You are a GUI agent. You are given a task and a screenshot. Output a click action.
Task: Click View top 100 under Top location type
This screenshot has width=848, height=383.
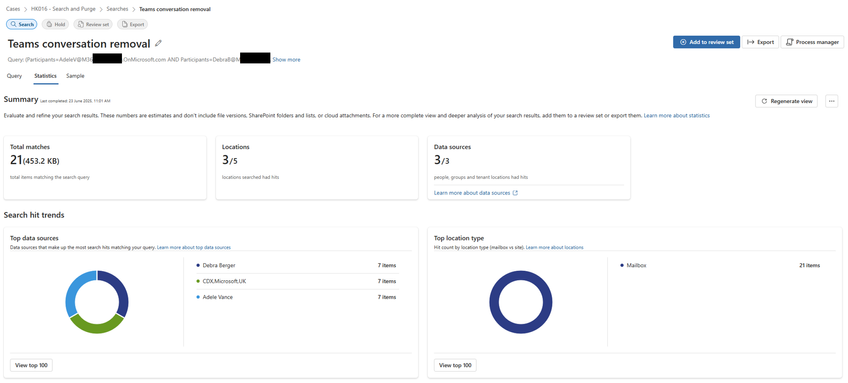pos(455,366)
